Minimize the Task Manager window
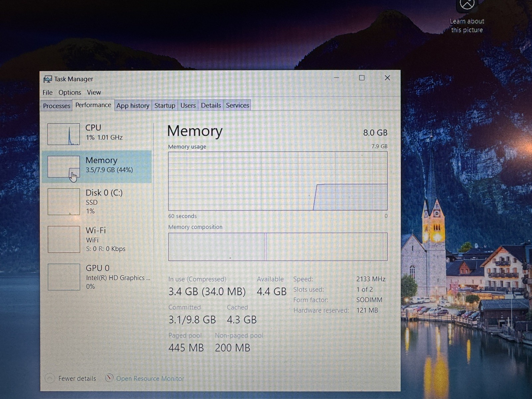This screenshot has width=532, height=399. point(336,78)
